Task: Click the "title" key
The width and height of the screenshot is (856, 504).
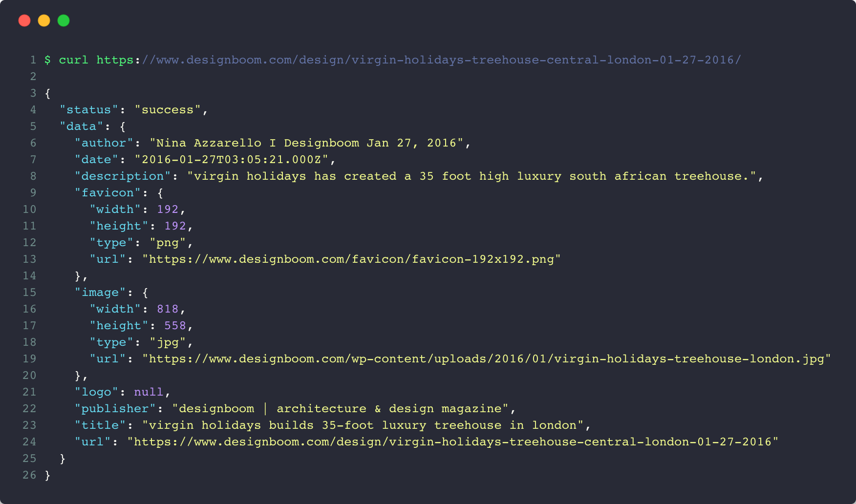Action: (x=100, y=425)
